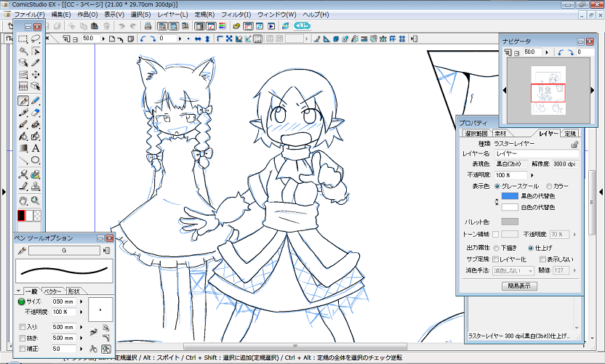The width and height of the screenshot is (605, 364).
Task: Open the layer 不透明度 slider arrow in Properties
Action: [532, 175]
